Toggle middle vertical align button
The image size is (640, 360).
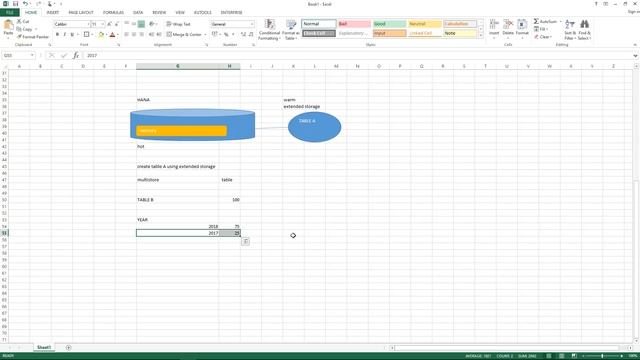(133, 24)
